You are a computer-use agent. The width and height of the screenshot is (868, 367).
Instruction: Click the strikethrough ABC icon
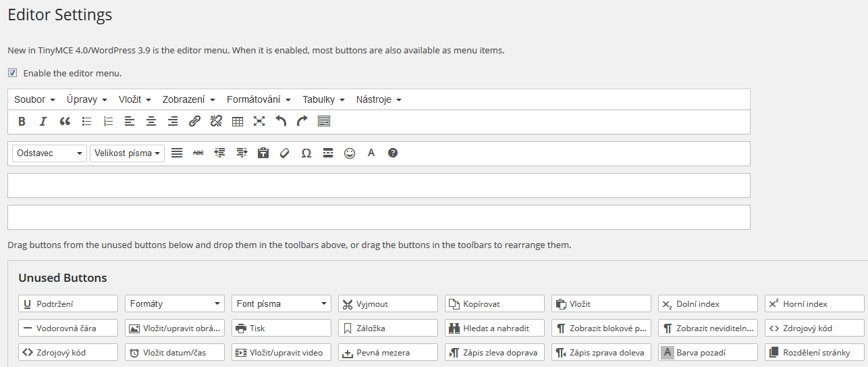point(198,153)
